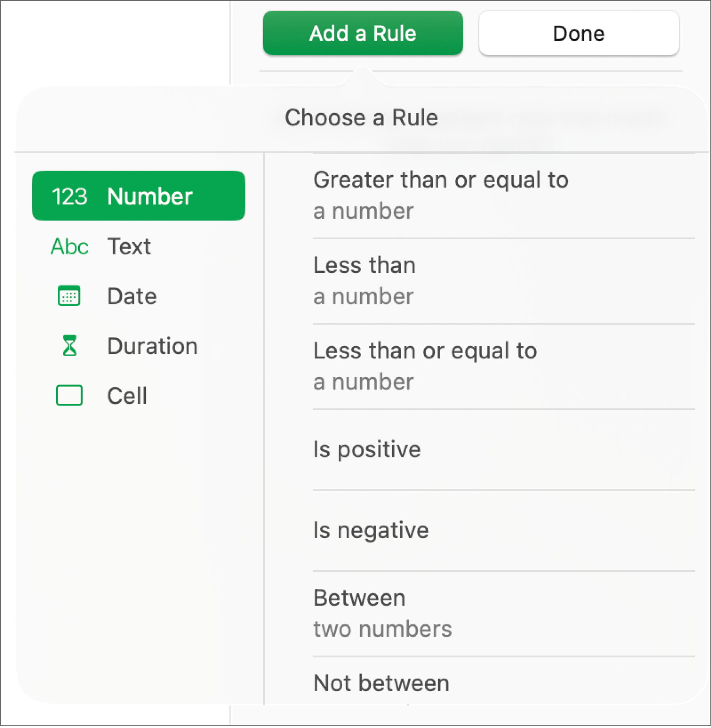711x728 pixels.
Task: Click the Cell rectangle icon
Action: (x=69, y=395)
